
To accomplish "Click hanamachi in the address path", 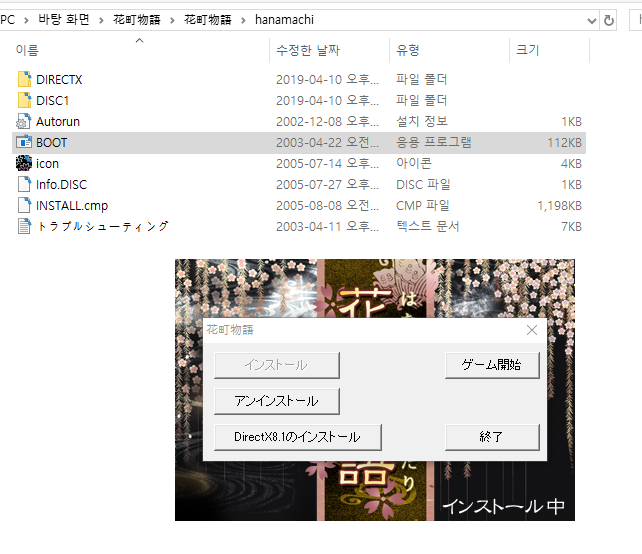I will pos(284,20).
